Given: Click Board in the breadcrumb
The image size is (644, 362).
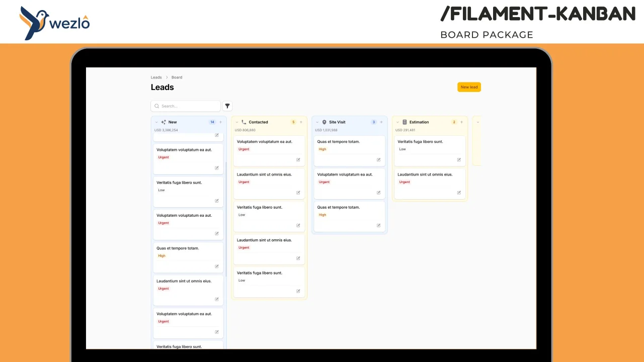Looking at the screenshot, I should 177,77.
